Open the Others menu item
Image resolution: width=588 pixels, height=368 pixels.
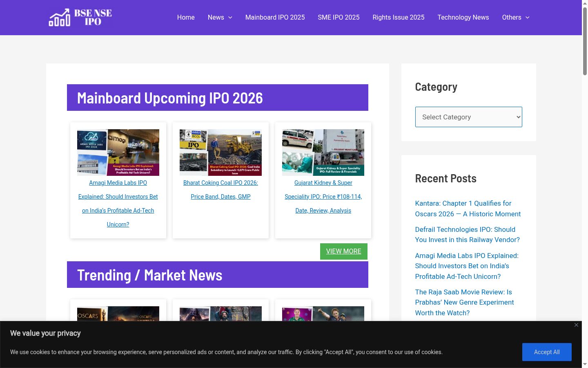click(x=512, y=18)
